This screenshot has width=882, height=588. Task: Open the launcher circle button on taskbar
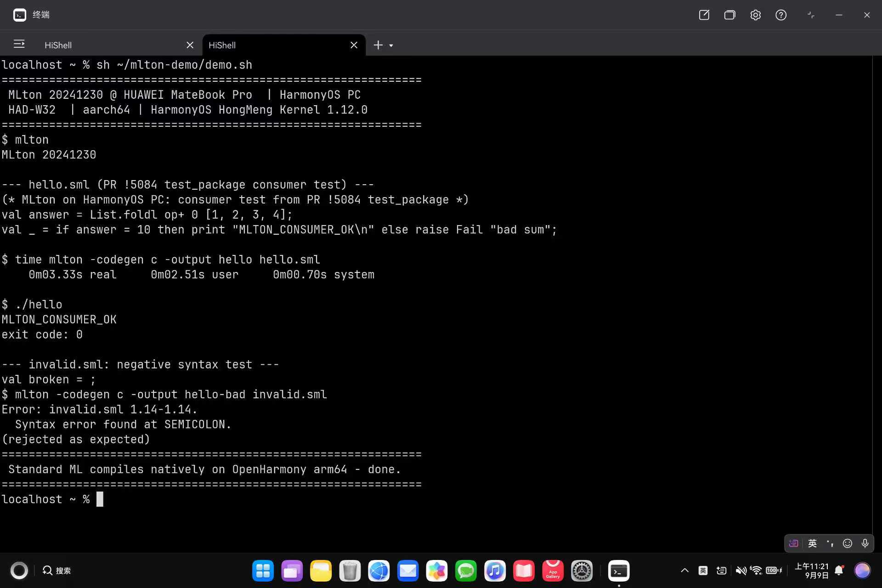[19, 571]
